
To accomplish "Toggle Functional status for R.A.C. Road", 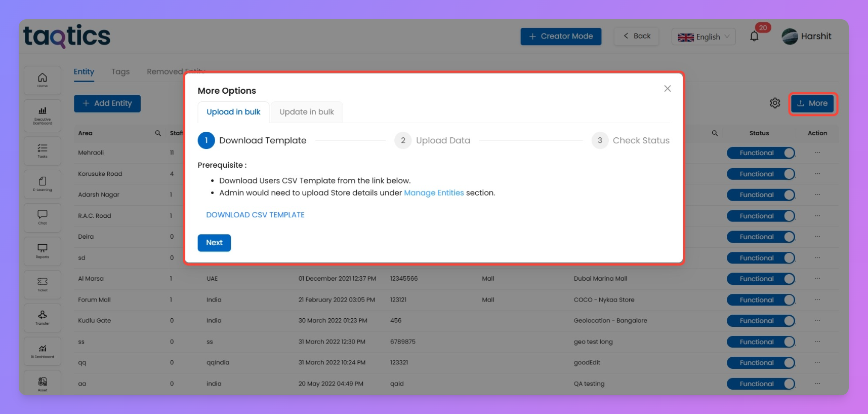I will (x=761, y=216).
